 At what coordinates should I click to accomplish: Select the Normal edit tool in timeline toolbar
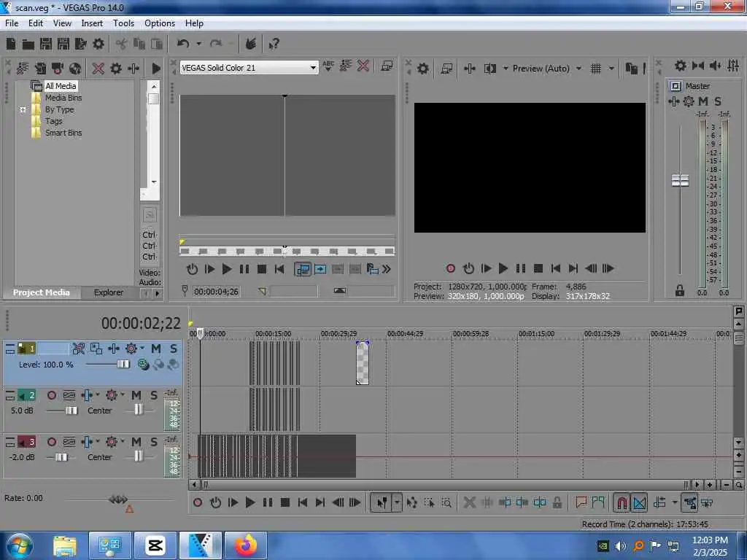[x=382, y=502]
